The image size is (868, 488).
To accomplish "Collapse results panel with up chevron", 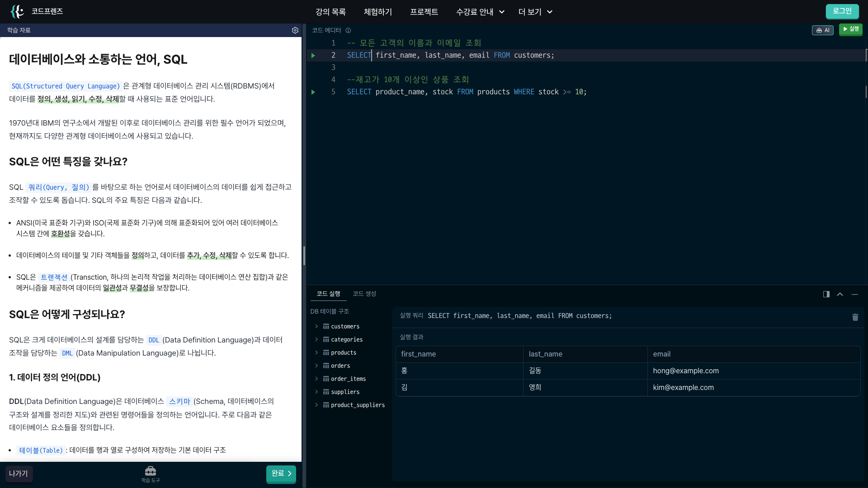I will coord(840,294).
